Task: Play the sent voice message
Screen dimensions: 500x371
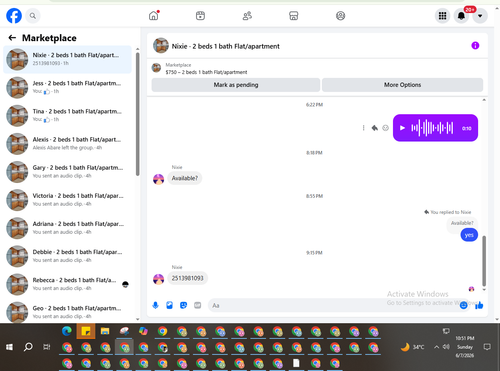Action: (402, 128)
